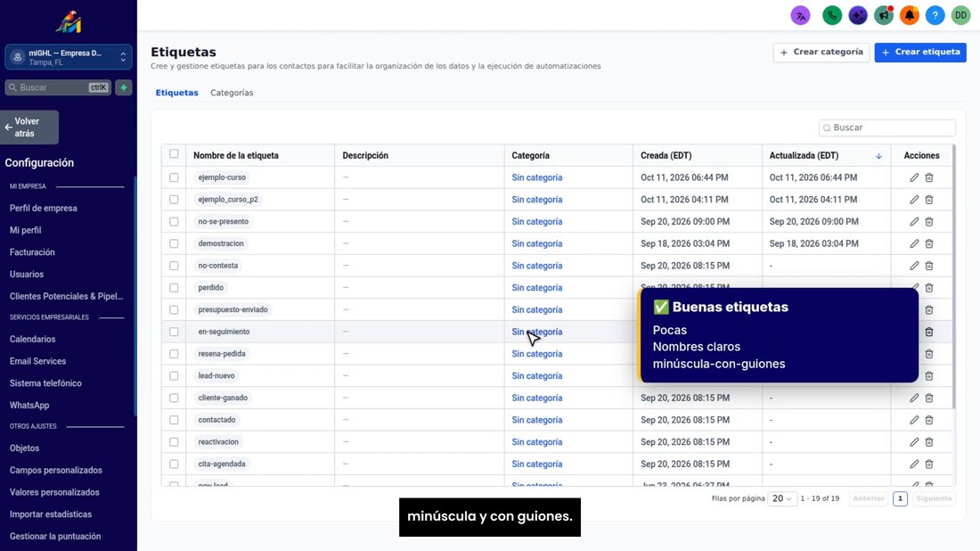Edit the ejemplo-curso tag with pencil icon
This screenshot has height=551, width=980.
[914, 177]
